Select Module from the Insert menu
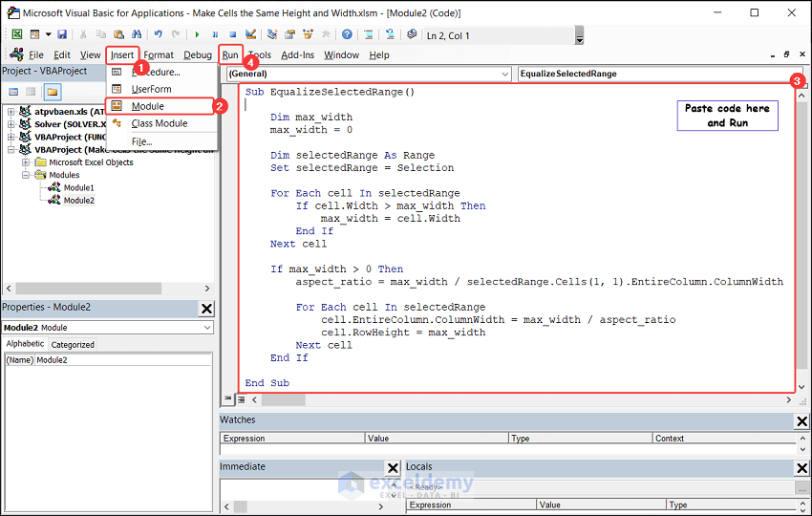 [x=148, y=106]
